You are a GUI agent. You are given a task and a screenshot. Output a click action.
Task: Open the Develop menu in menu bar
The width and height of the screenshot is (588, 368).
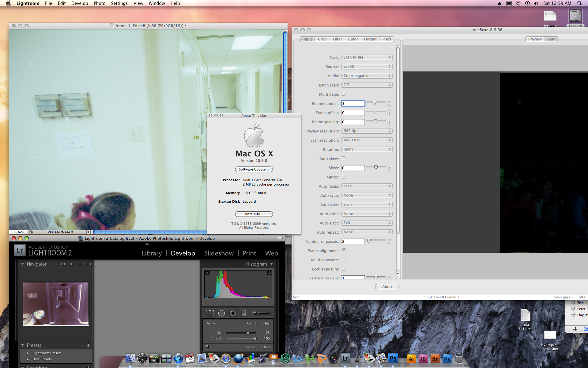(x=80, y=3)
